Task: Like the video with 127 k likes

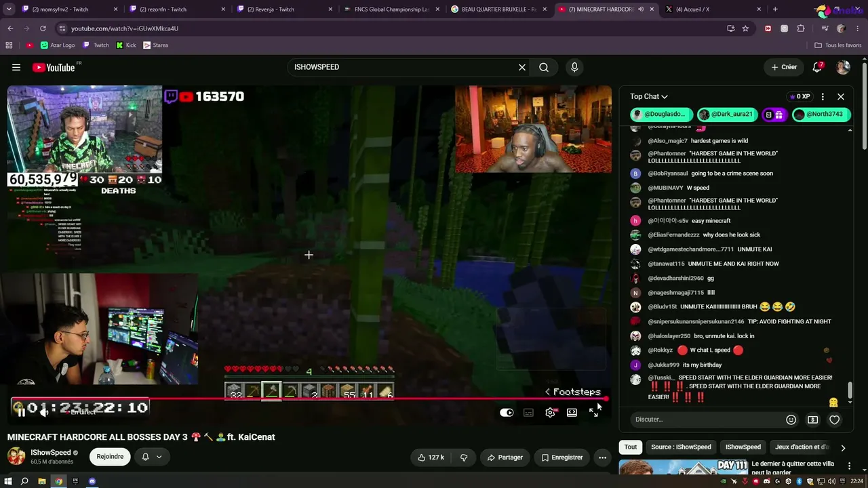Action: (431, 457)
